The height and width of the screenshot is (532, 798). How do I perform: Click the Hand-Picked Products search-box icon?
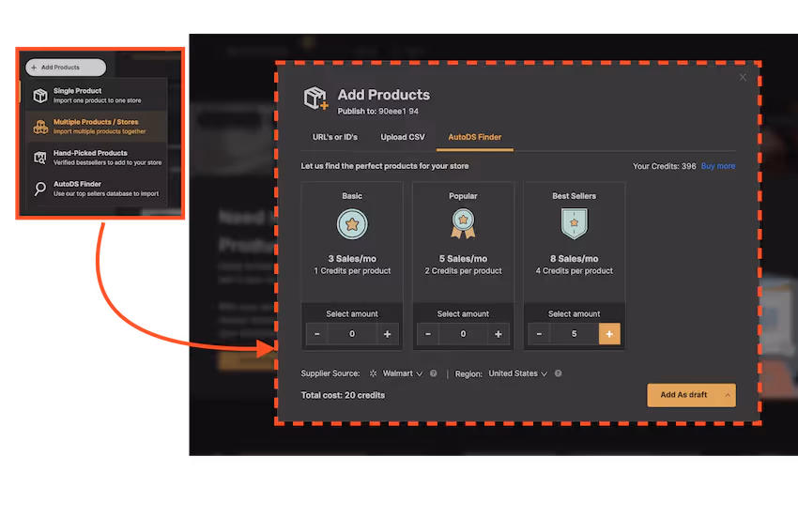click(40, 158)
